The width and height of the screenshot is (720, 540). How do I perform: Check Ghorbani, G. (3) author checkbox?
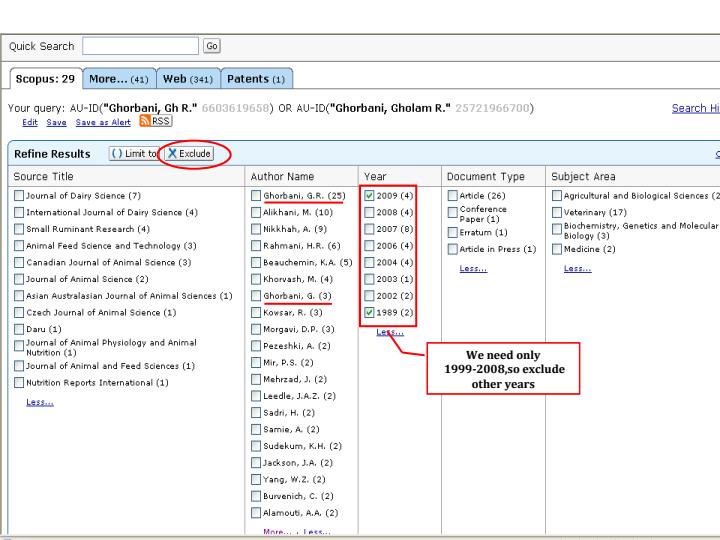256,296
